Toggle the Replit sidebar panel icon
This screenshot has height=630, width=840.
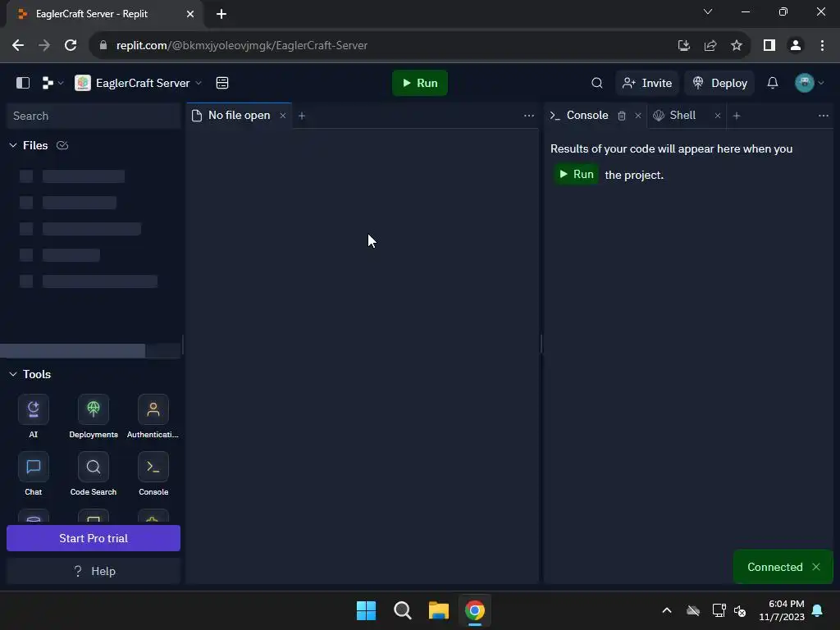[22, 83]
